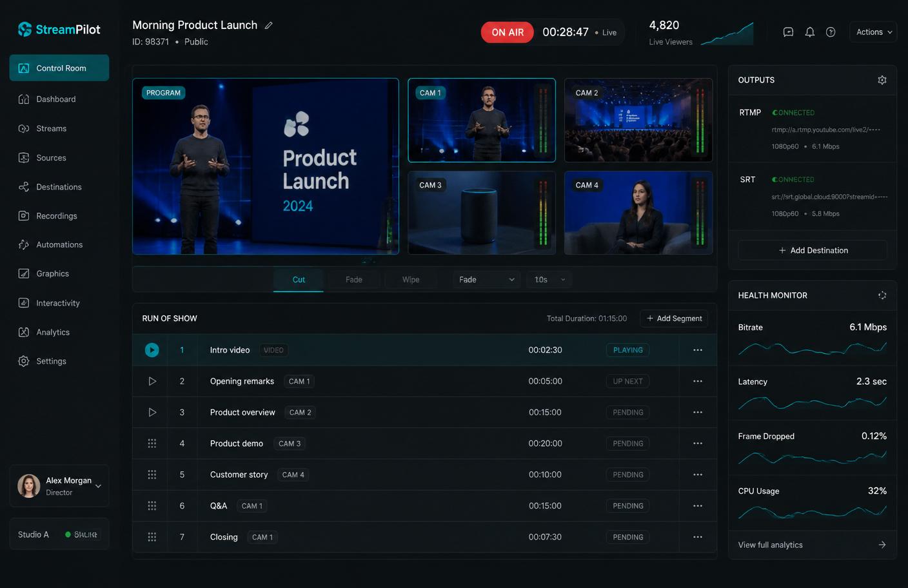
Task: Grab the drag handle for Customer story
Action: coord(152,475)
